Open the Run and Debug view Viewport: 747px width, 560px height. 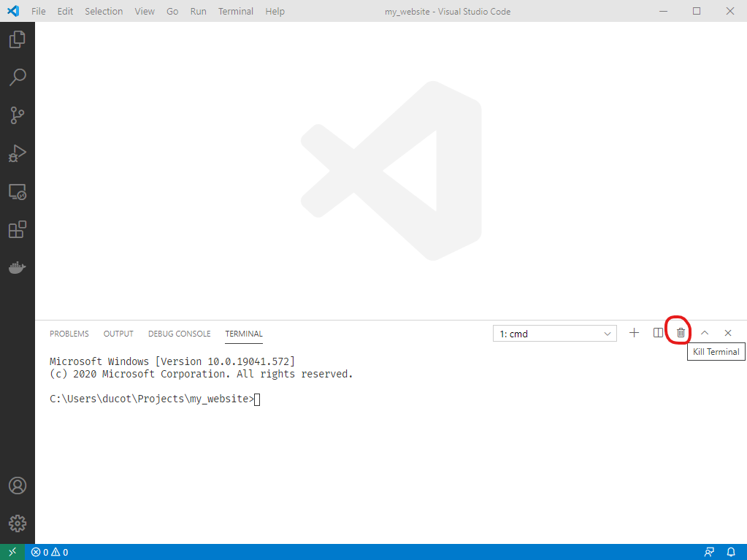coord(17,153)
